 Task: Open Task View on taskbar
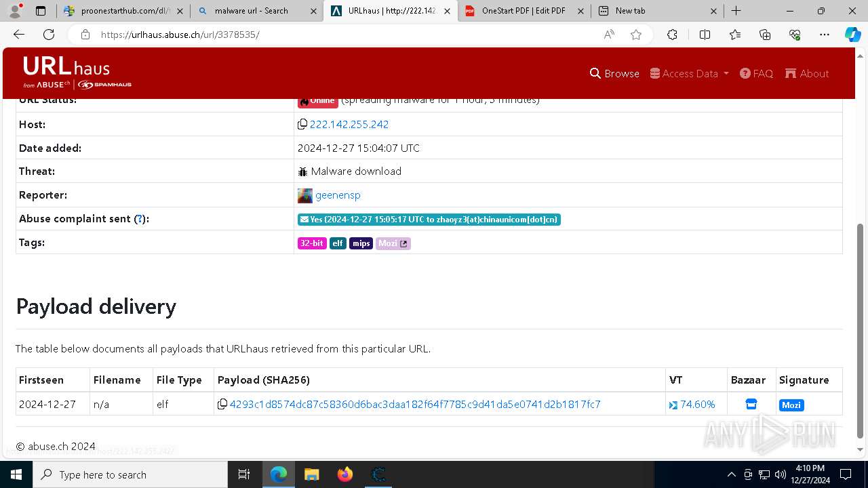click(x=245, y=474)
